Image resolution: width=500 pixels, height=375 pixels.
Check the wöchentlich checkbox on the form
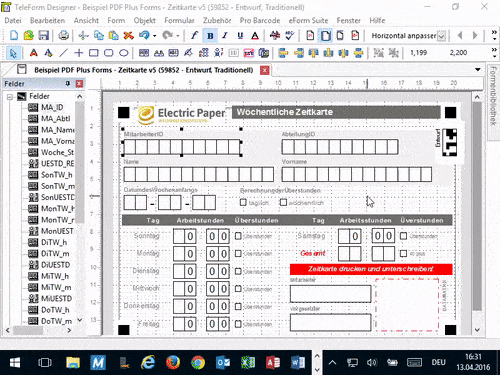coord(283,202)
